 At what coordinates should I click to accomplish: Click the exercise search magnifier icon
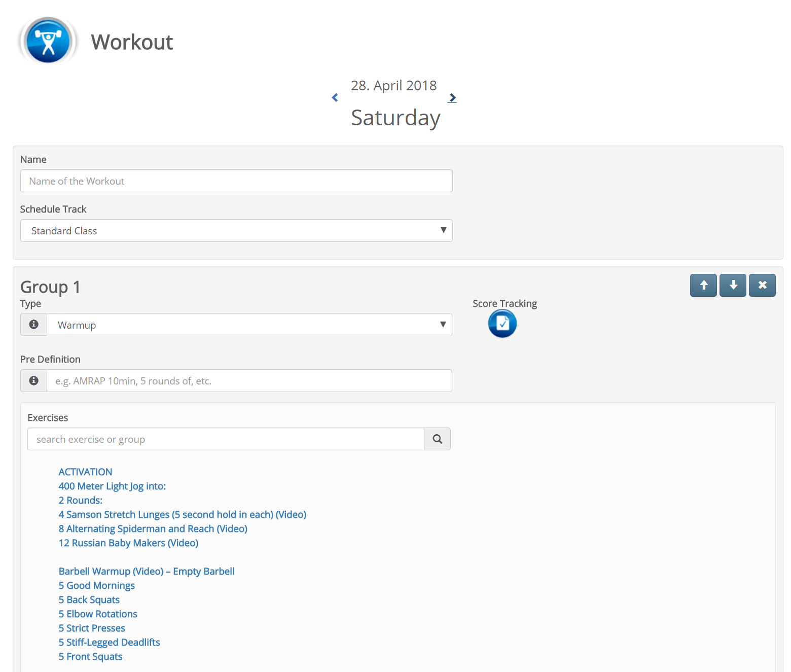437,439
